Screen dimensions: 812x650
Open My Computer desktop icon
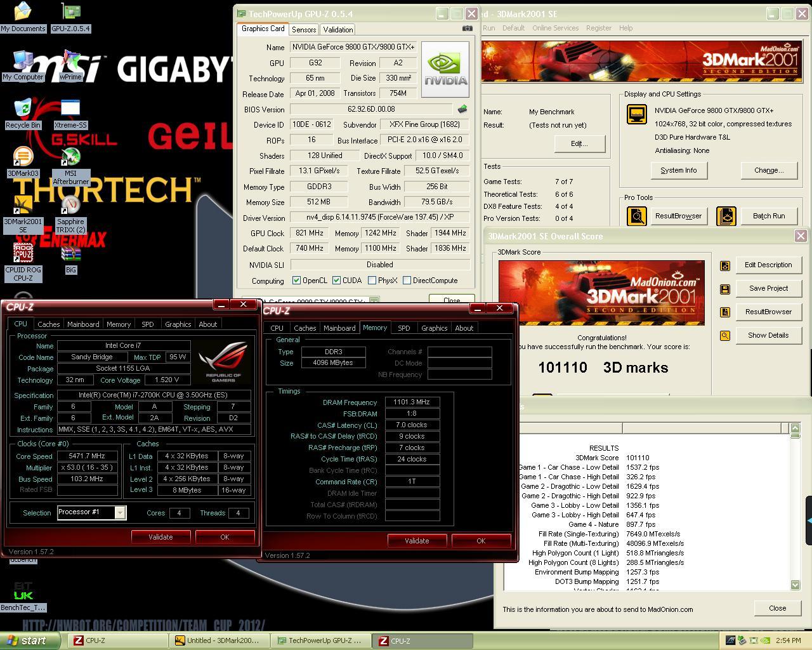click(23, 65)
